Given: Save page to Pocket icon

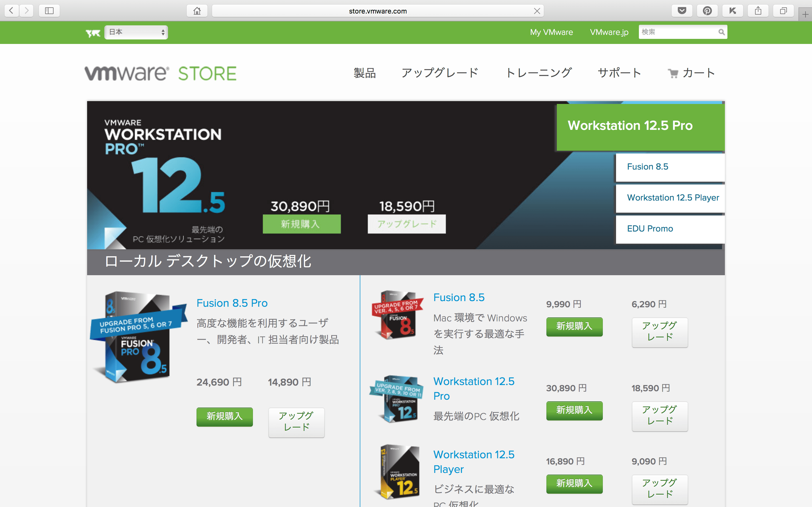Looking at the screenshot, I should [x=682, y=10].
